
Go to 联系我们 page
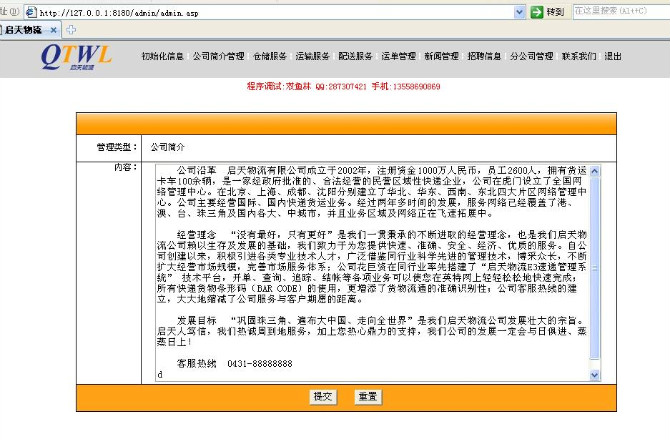[579, 56]
